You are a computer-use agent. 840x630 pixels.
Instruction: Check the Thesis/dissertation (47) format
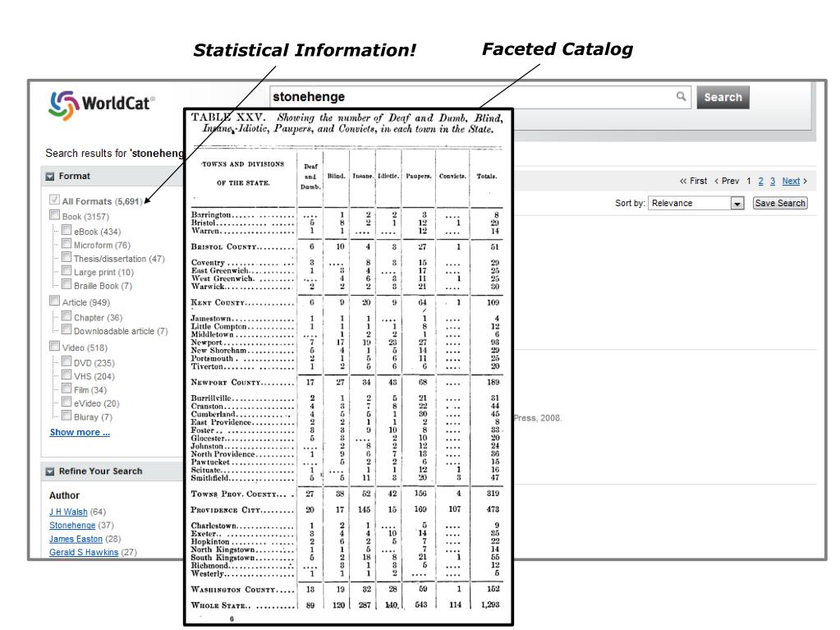(x=67, y=256)
